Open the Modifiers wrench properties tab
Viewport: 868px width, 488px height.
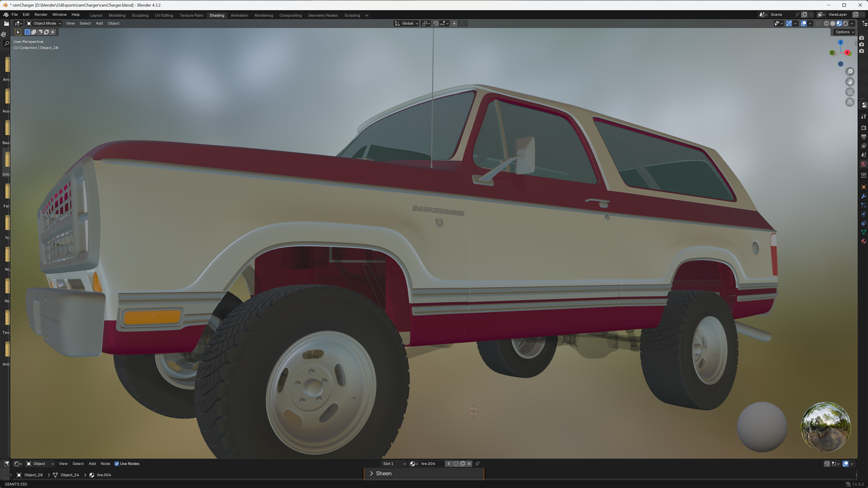864,196
